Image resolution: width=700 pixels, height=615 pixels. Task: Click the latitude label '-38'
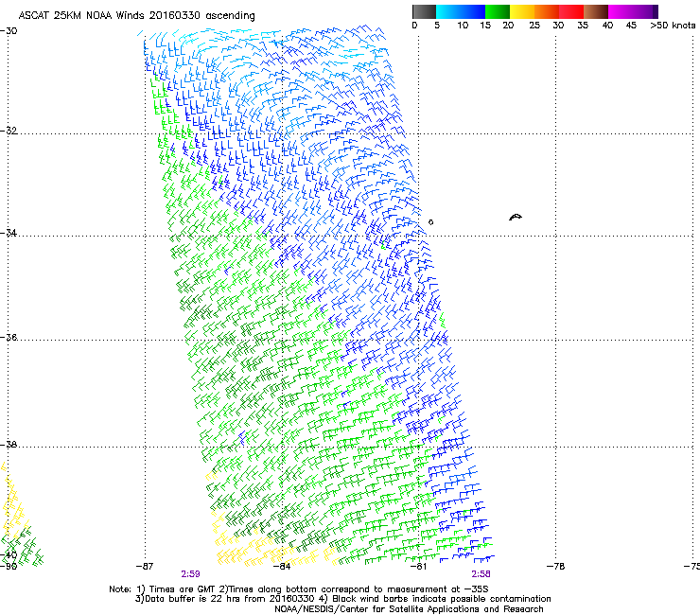(9, 445)
